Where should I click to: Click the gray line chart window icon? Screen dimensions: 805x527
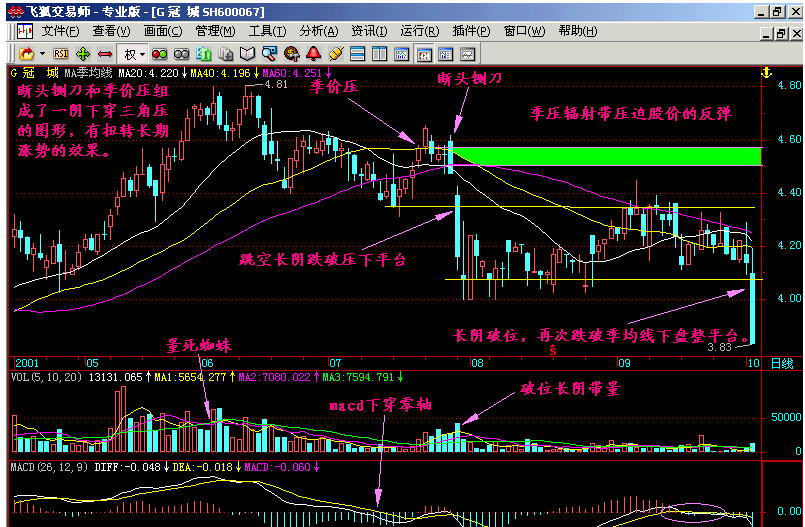pos(468,54)
